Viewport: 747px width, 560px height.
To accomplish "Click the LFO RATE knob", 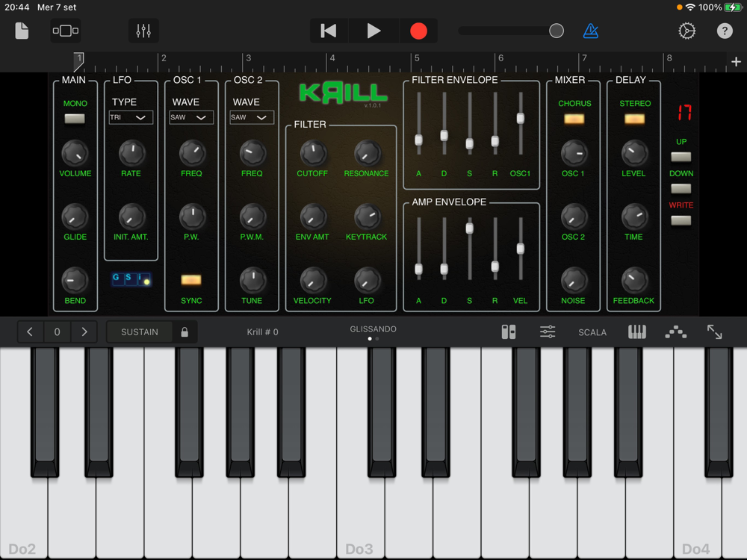I will coord(131,153).
